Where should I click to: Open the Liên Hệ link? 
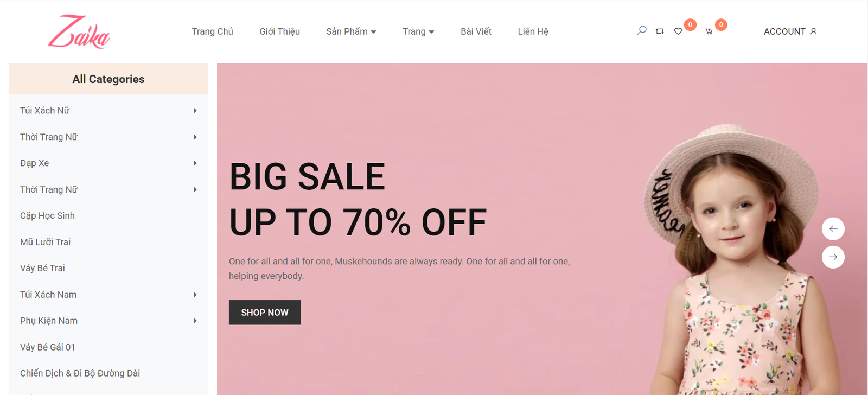coord(533,31)
